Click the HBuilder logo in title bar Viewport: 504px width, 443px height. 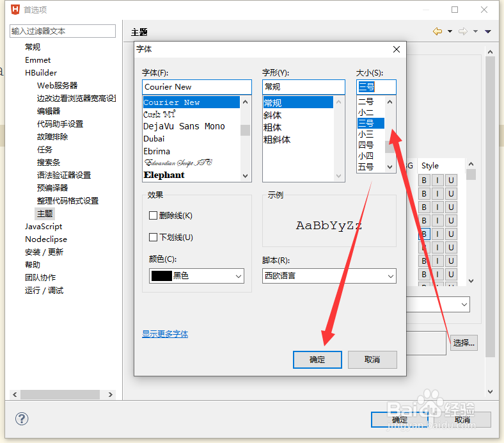click(15, 10)
